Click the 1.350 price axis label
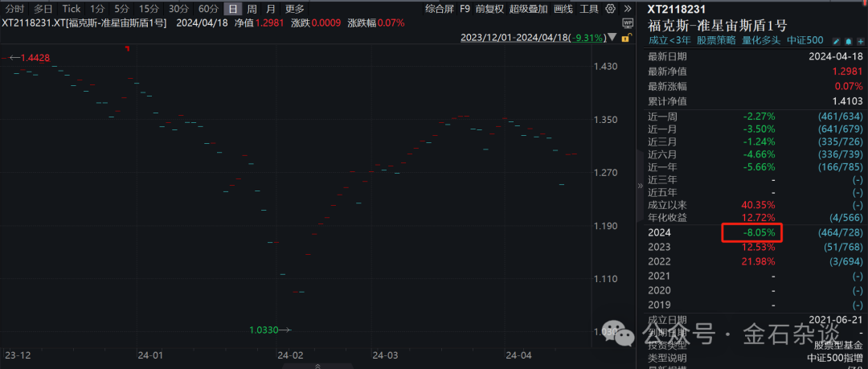 (605, 120)
